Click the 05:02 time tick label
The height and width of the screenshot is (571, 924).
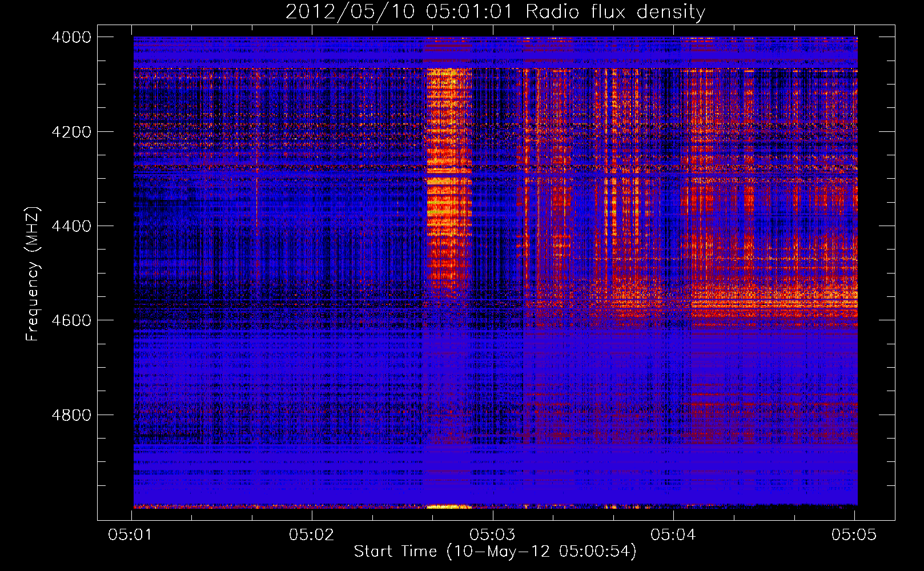311,534
